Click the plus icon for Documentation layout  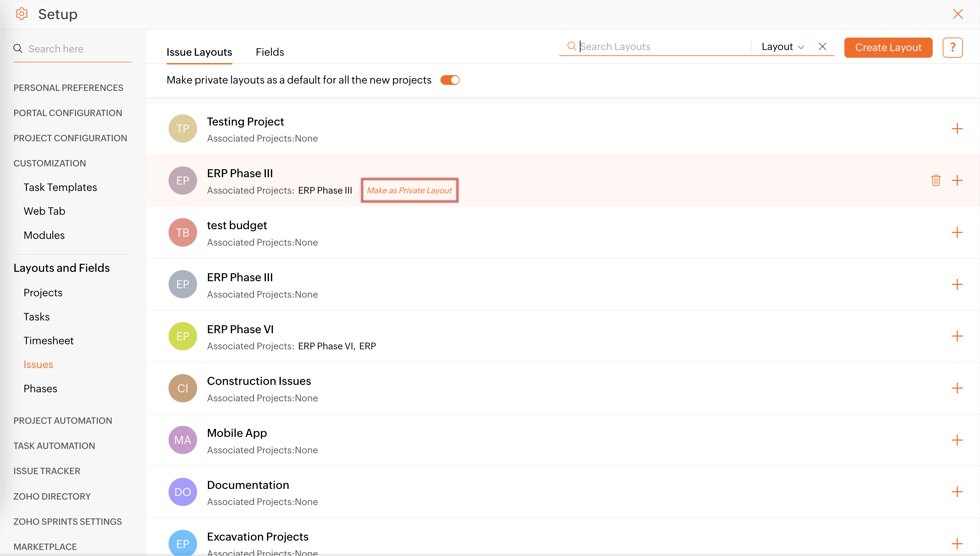[x=957, y=492]
